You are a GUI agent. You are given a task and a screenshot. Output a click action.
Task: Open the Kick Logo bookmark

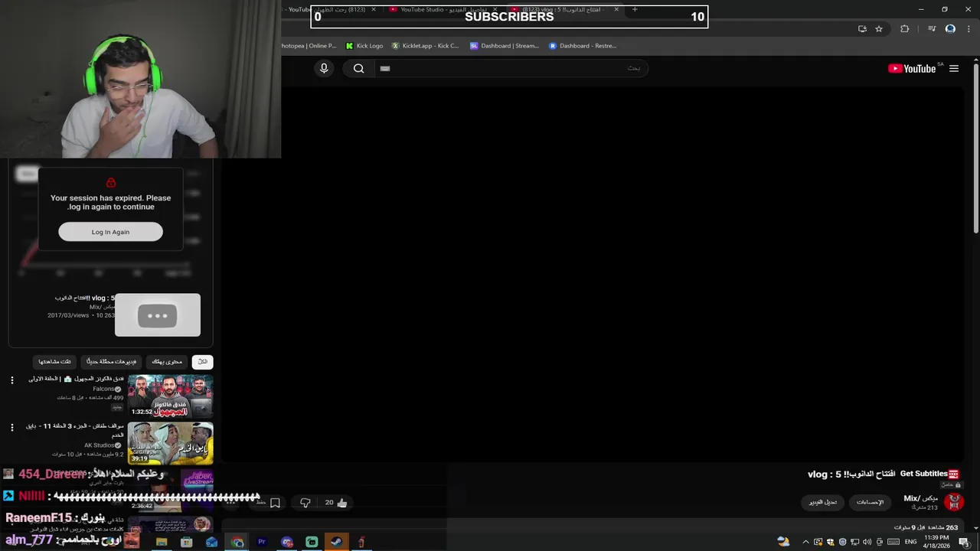tap(364, 46)
